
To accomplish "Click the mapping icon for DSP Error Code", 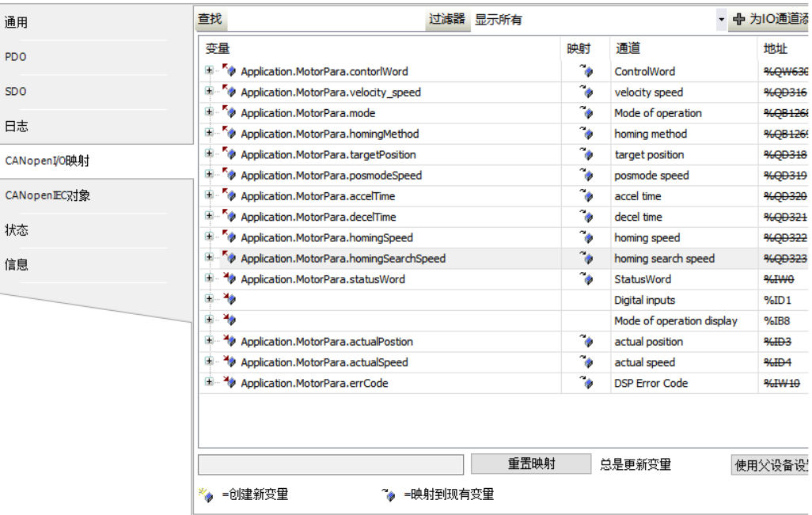I will (x=586, y=382).
